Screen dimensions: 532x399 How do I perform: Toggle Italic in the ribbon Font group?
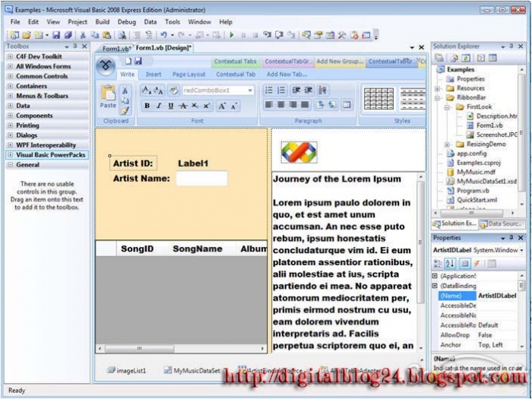pos(159,106)
